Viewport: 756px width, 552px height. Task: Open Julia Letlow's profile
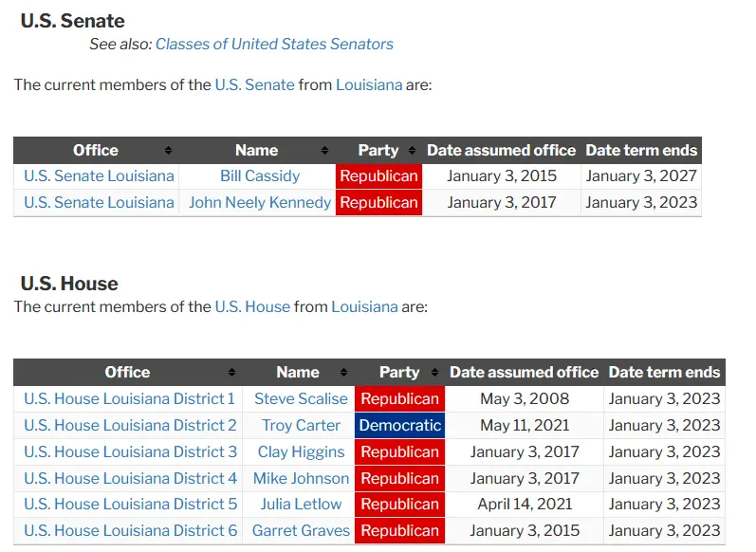[301, 505]
